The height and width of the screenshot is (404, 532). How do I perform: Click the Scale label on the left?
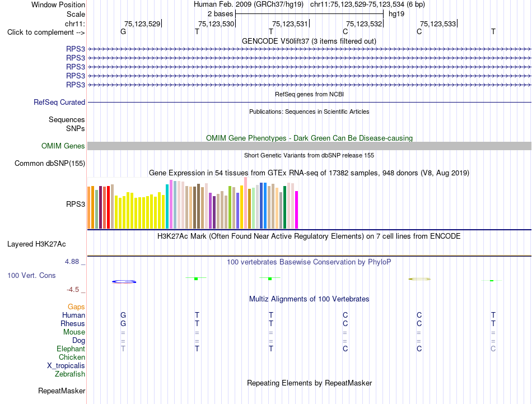76,14
